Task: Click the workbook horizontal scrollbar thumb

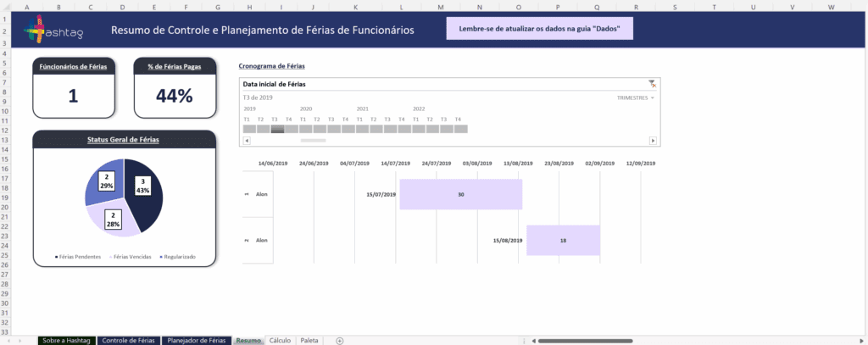Action: tap(585, 341)
